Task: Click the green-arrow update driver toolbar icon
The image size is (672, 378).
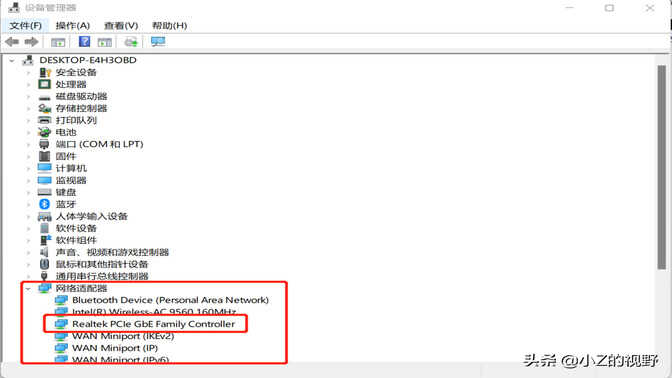Action: coord(131,42)
